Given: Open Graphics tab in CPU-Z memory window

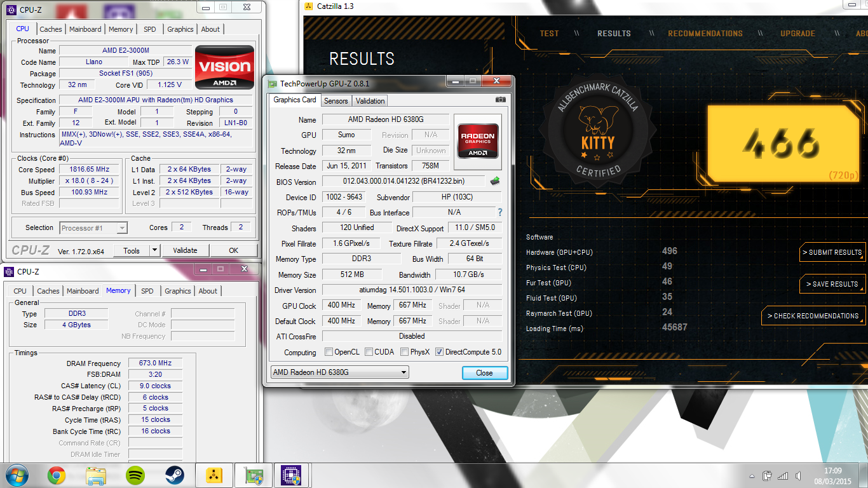Looking at the screenshot, I should pos(178,291).
